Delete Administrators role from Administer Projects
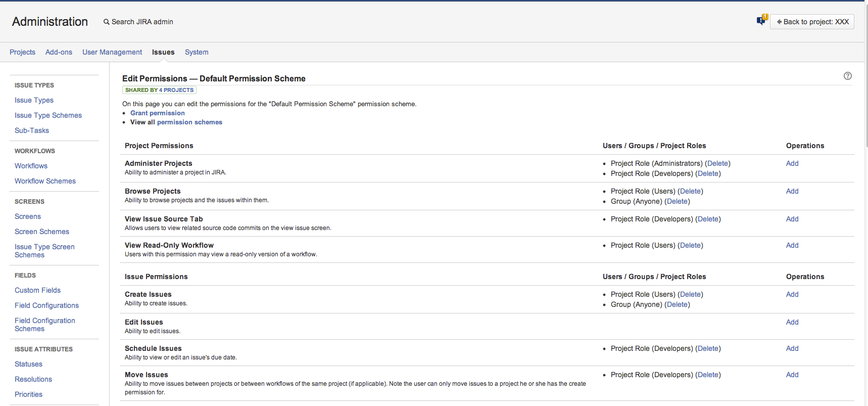Image resolution: width=868 pixels, height=406 pixels. 717,163
